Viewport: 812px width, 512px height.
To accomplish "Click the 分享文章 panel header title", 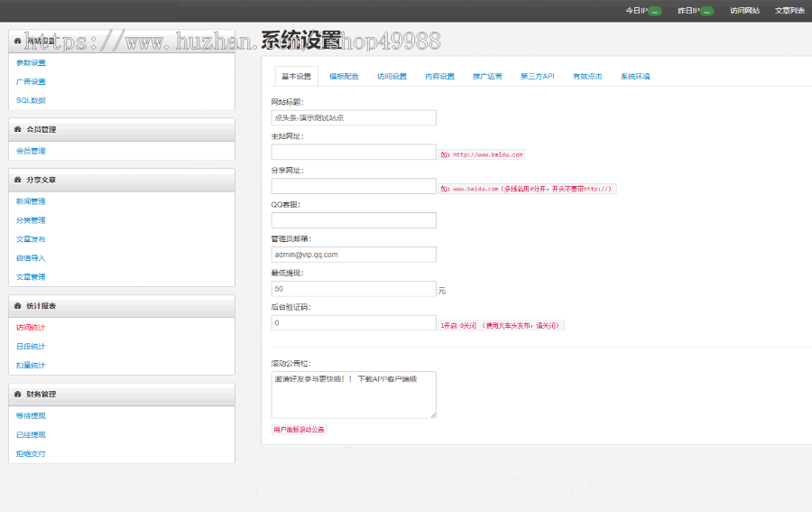I will coord(42,180).
